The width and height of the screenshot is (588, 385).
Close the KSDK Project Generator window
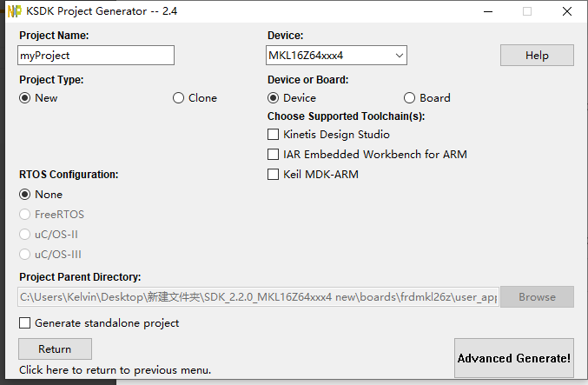[x=566, y=11]
